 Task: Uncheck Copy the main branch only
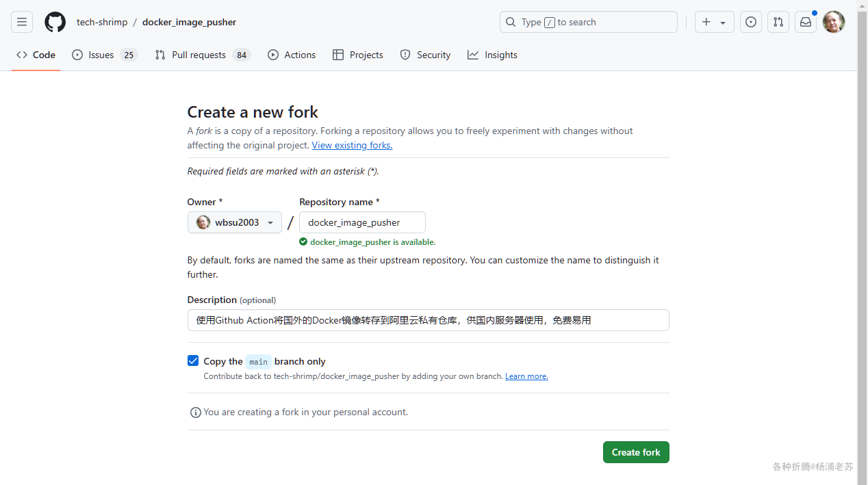point(193,361)
